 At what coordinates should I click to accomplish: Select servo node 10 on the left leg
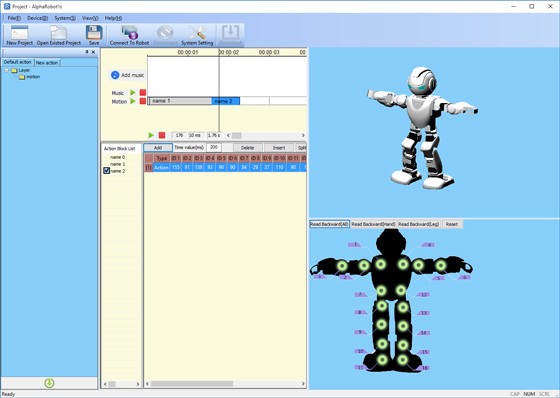click(x=382, y=344)
